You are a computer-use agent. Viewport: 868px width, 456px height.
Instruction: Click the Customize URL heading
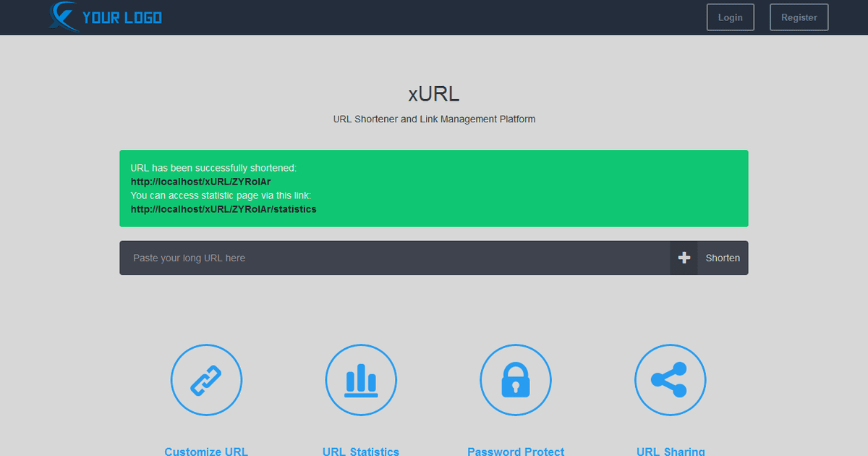[206, 451]
